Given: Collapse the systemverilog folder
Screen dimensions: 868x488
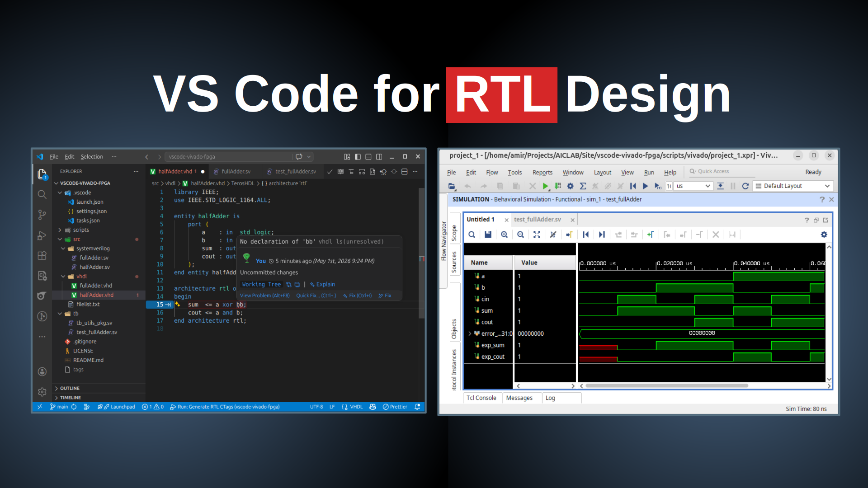Looking at the screenshot, I should (x=63, y=249).
